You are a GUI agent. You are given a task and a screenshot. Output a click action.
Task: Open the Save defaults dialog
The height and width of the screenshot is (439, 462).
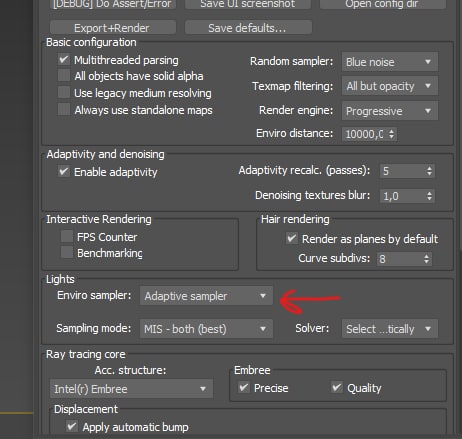coord(248,28)
